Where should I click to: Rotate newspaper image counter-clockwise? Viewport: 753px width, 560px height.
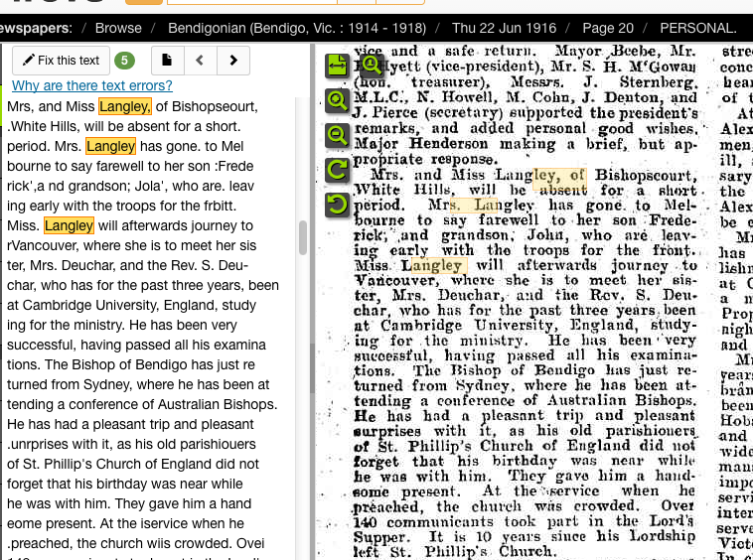337,205
